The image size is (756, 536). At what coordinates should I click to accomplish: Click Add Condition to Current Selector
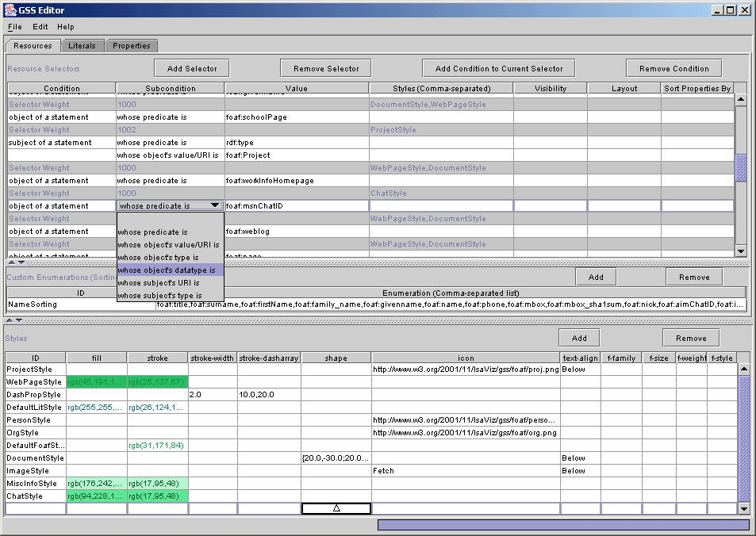499,69
